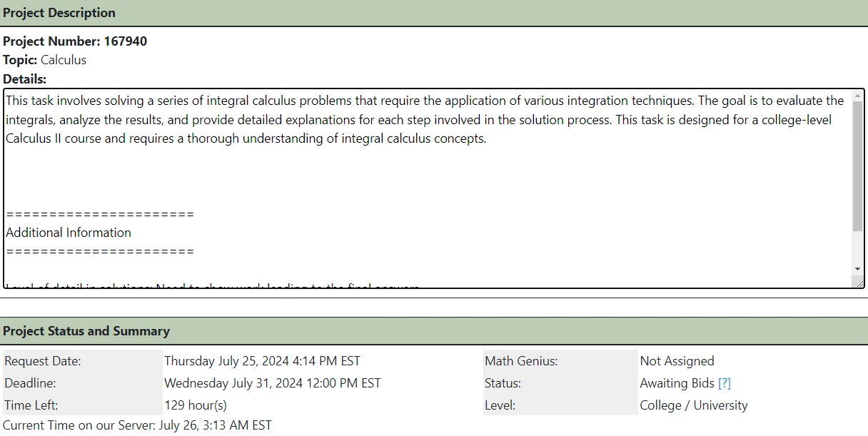The width and height of the screenshot is (868, 436).
Task: Click the scrollbar track below the thumb
Action: (857, 247)
